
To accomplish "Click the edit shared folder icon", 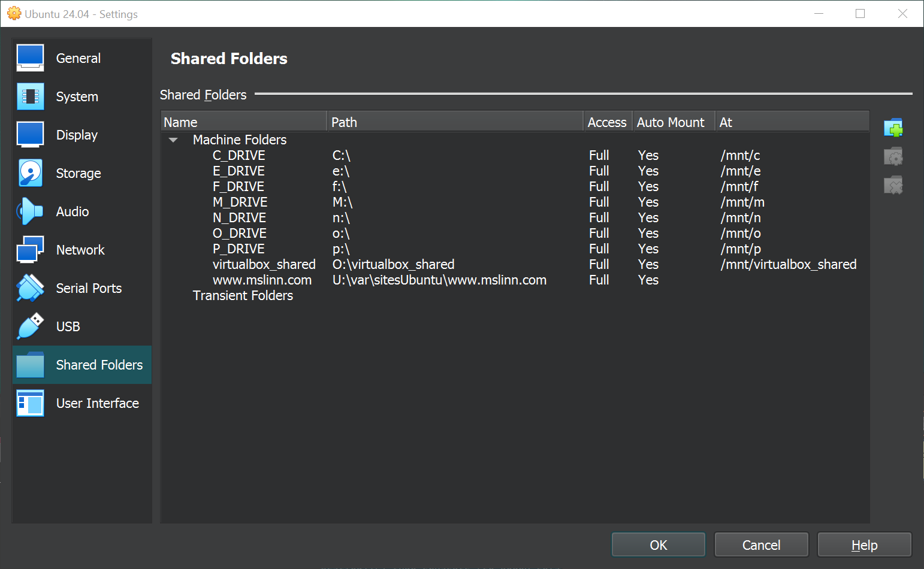I will (893, 157).
